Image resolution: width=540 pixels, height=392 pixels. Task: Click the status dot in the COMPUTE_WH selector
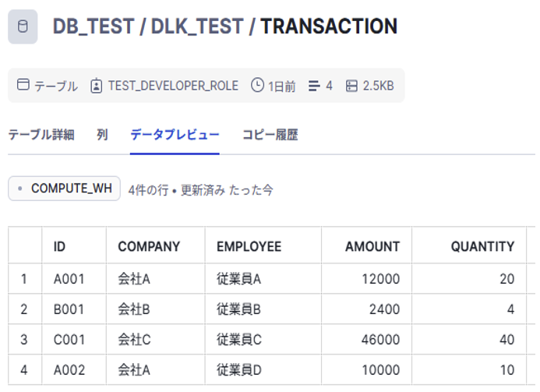point(20,189)
